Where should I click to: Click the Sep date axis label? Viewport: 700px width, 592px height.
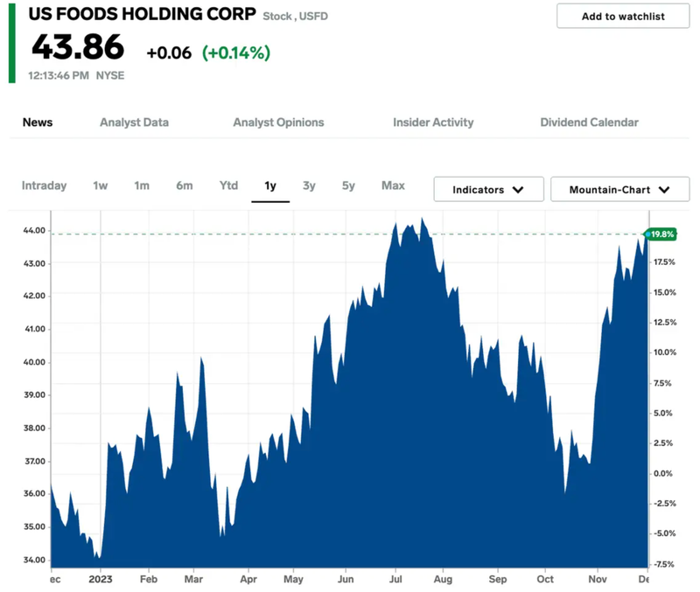click(x=498, y=579)
